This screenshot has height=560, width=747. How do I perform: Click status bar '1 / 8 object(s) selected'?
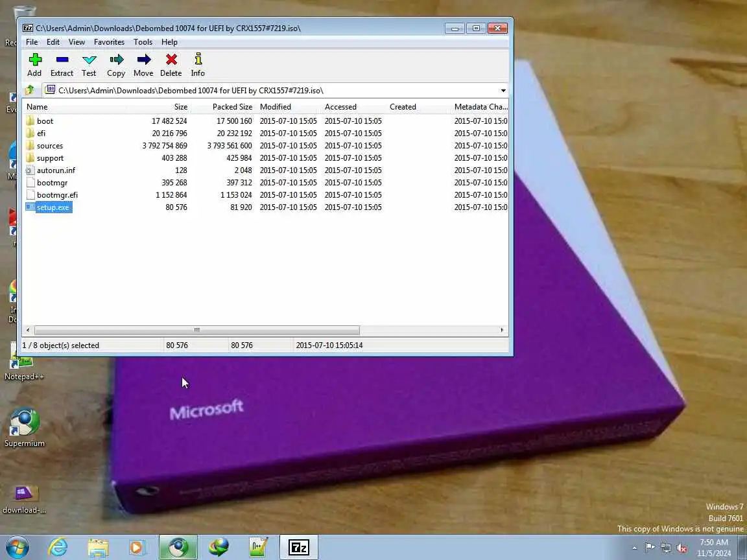click(x=60, y=345)
